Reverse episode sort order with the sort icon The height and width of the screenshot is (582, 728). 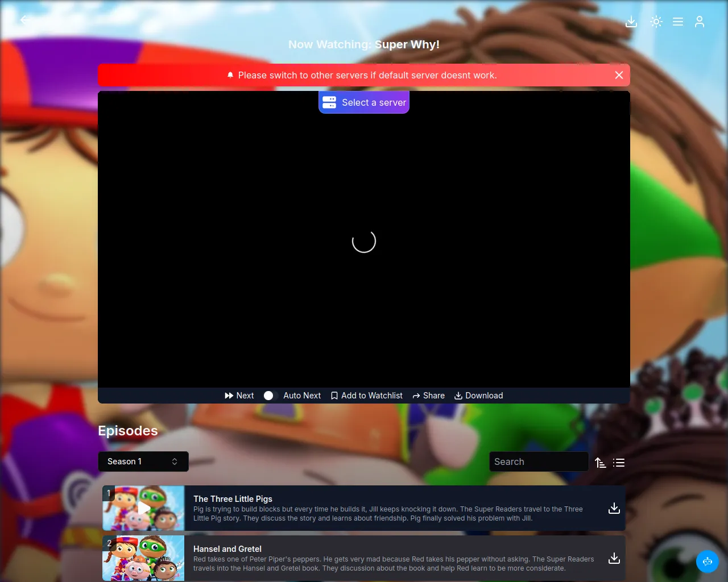click(601, 463)
